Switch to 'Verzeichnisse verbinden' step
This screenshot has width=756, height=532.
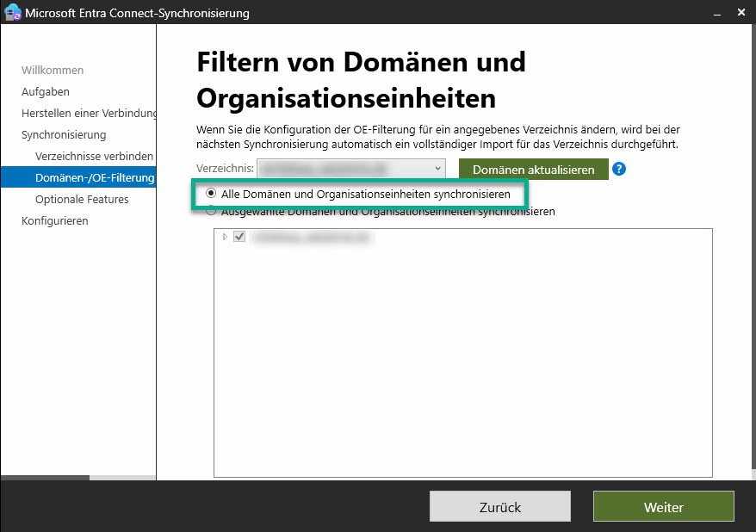click(94, 156)
